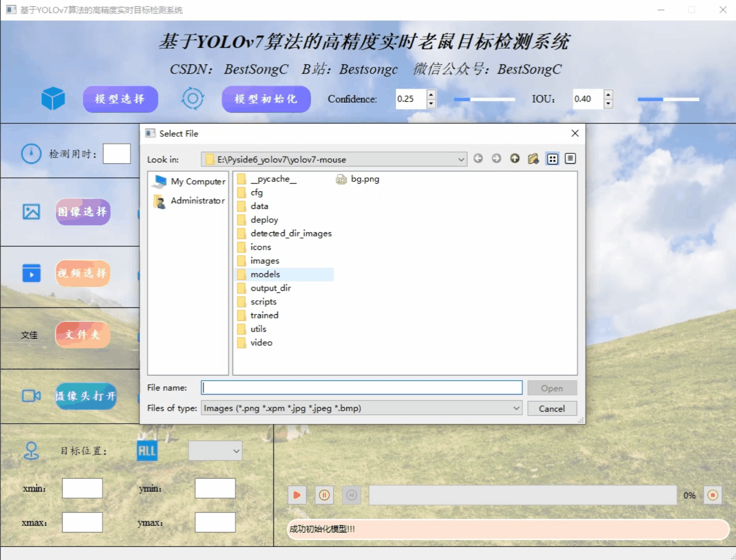Click the location pin icon beside 目标位置
The height and width of the screenshot is (560, 736).
[x=32, y=451]
